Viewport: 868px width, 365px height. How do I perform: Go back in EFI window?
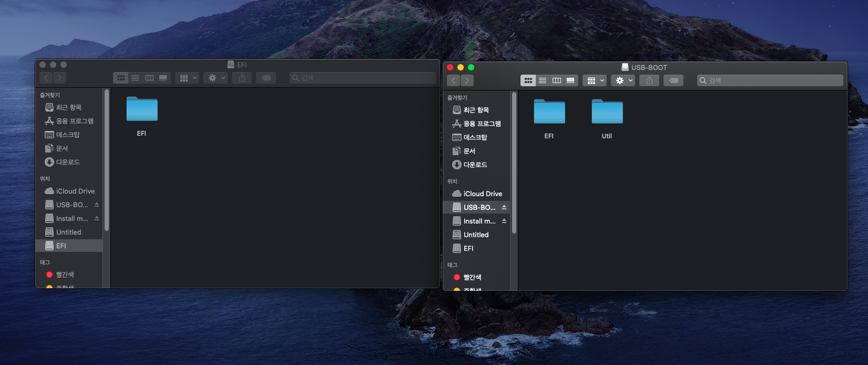coord(46,78)
